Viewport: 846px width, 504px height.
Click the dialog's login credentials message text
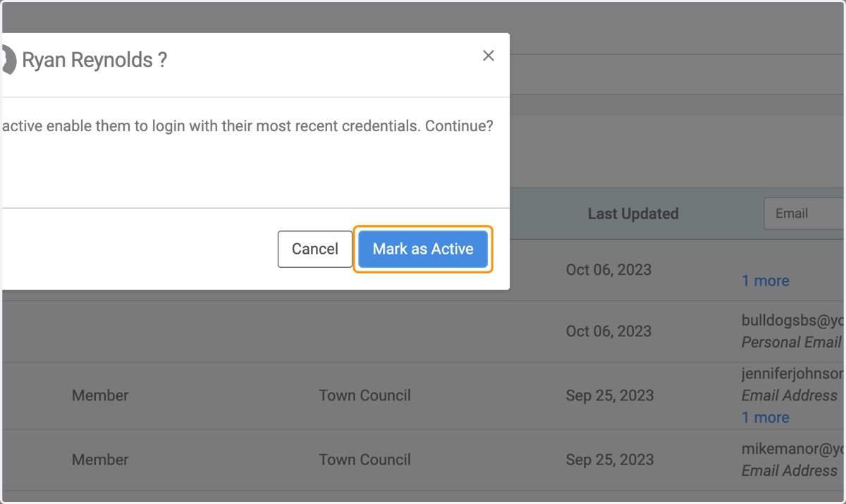(247, 127)
